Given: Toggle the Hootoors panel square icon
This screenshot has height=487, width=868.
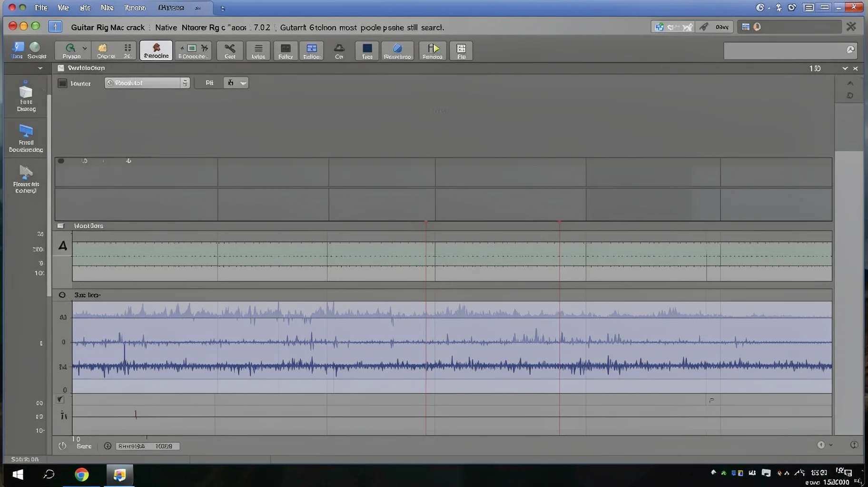Looking at the screenshot, I should 60,226.
